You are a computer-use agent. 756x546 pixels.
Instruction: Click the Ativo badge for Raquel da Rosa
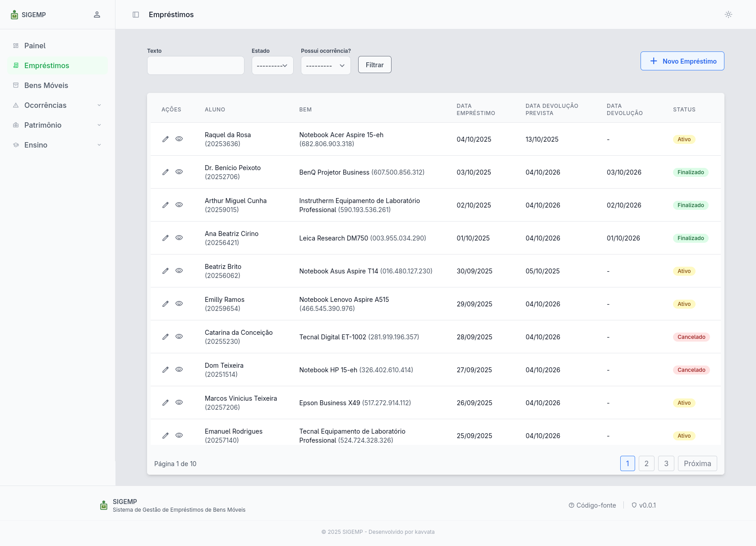[x=684, y=139]
